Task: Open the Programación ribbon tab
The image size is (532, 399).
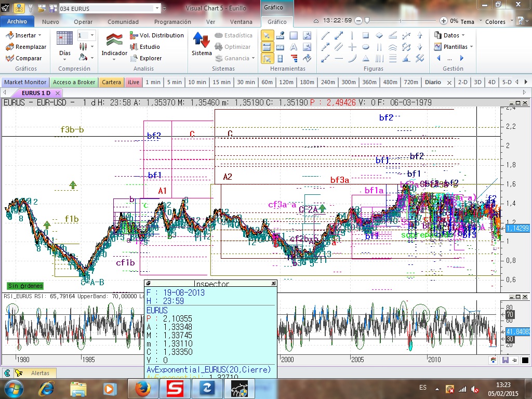Action: click(172, 22)
